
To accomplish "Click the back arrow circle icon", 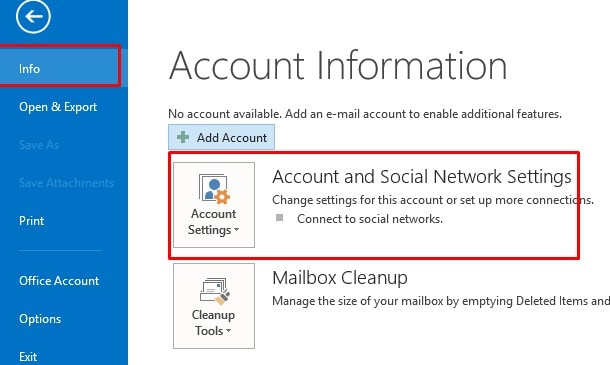I will coord(33,16).
